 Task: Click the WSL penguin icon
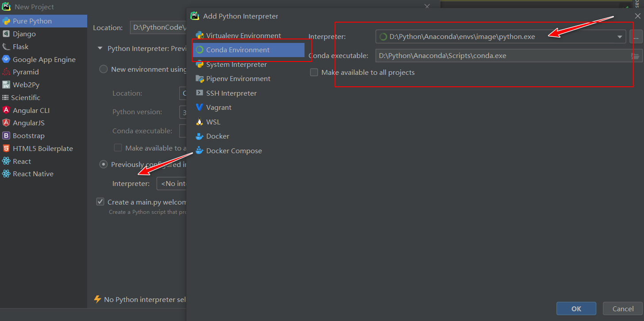[x=200, y=122]
